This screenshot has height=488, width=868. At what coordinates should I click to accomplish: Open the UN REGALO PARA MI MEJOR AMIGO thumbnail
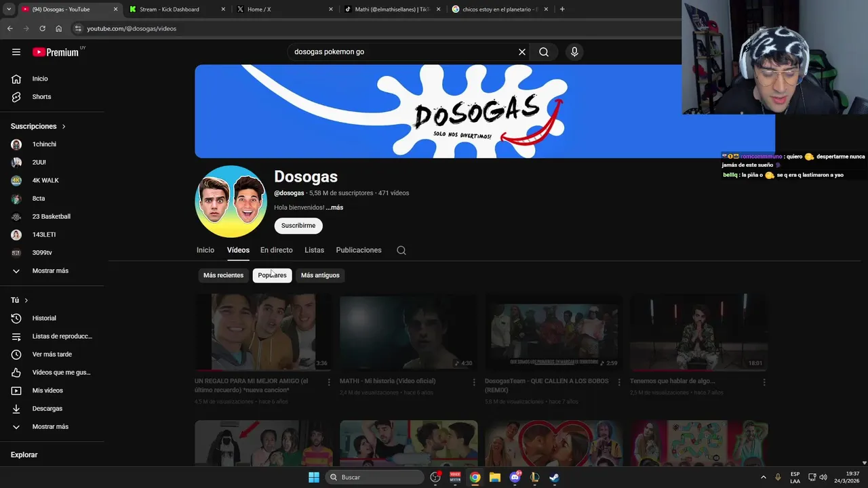(x=264, y=332)
